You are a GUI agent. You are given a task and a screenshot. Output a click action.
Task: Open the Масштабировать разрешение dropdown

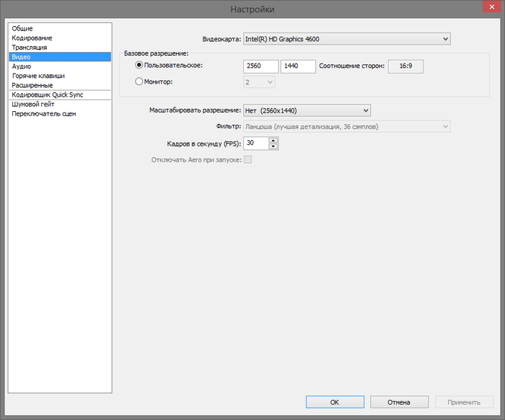(x=307, y=110)
